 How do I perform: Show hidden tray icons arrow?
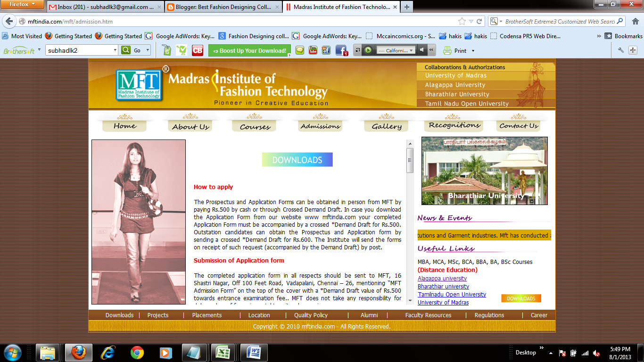[x=551, y=353]
